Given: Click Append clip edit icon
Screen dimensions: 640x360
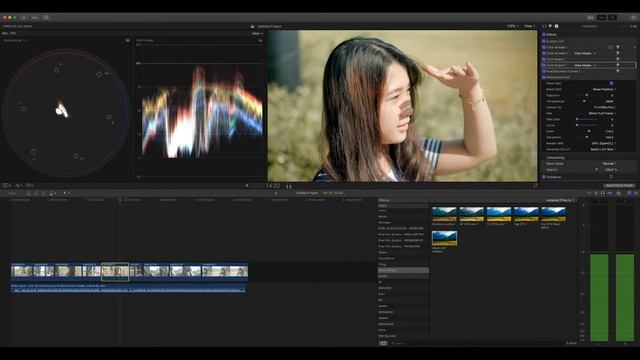Looking at the screenshot, I should 43,193.
